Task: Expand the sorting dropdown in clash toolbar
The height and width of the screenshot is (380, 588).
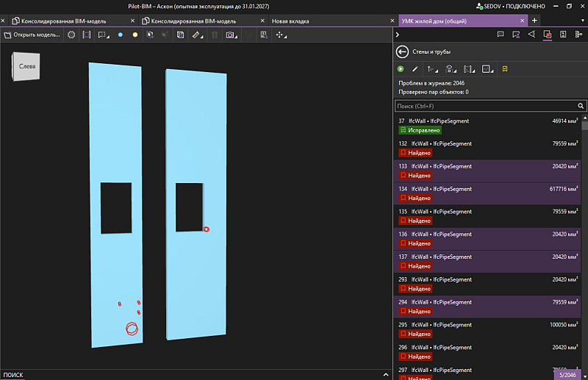Action: (432, 69)
